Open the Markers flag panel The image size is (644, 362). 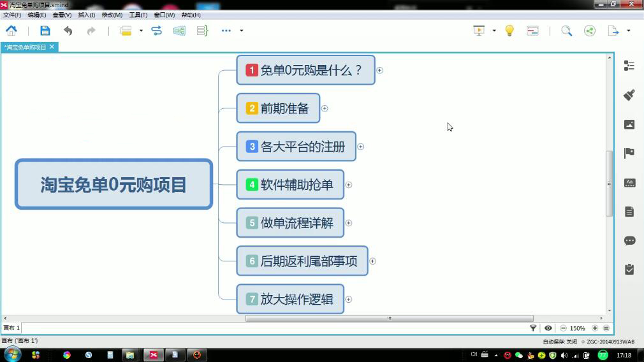629,153
